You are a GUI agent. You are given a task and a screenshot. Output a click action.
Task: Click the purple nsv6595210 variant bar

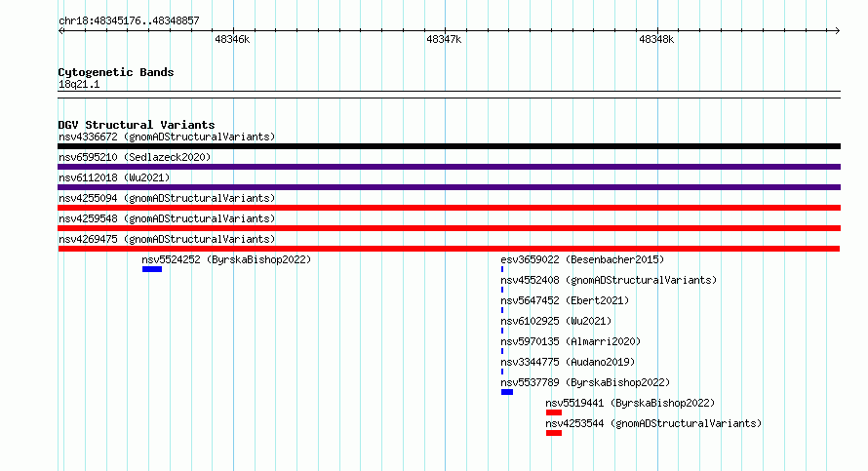449,167
